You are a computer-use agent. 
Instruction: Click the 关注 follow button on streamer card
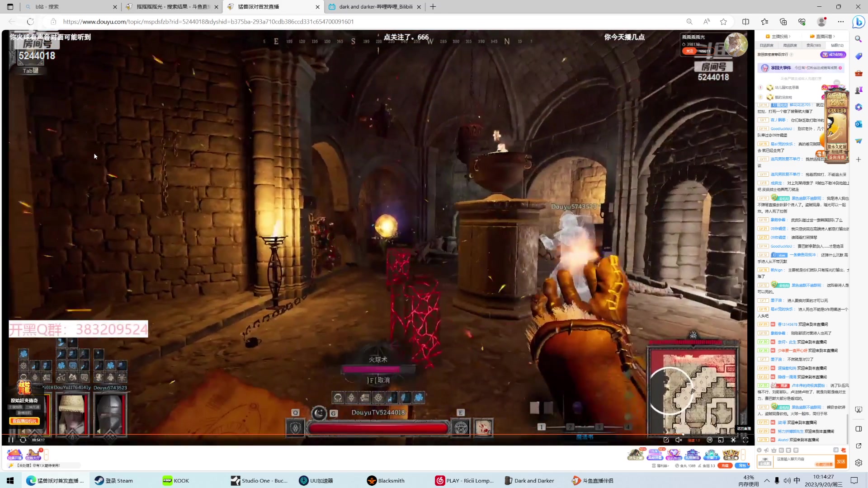(x=689, y=51)
